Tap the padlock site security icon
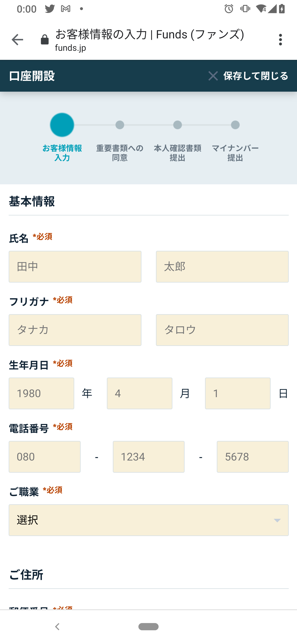Viewport: 297px width, 644px height. click(45, 40)
